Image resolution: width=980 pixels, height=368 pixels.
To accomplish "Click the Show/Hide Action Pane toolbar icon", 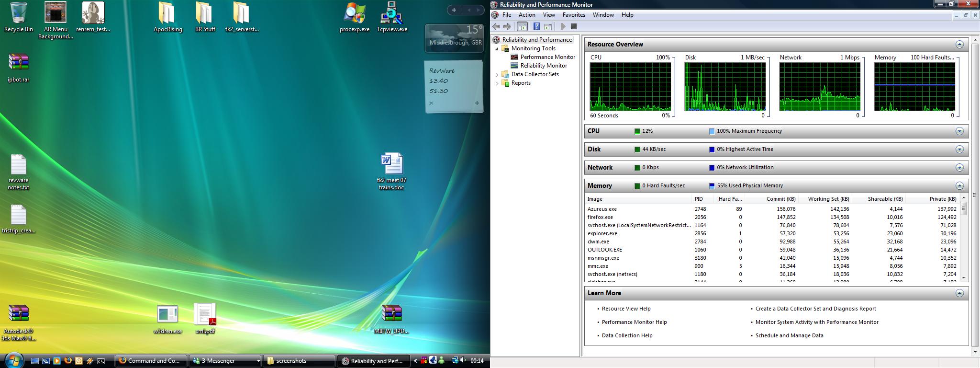I will (x=548, y=27).
